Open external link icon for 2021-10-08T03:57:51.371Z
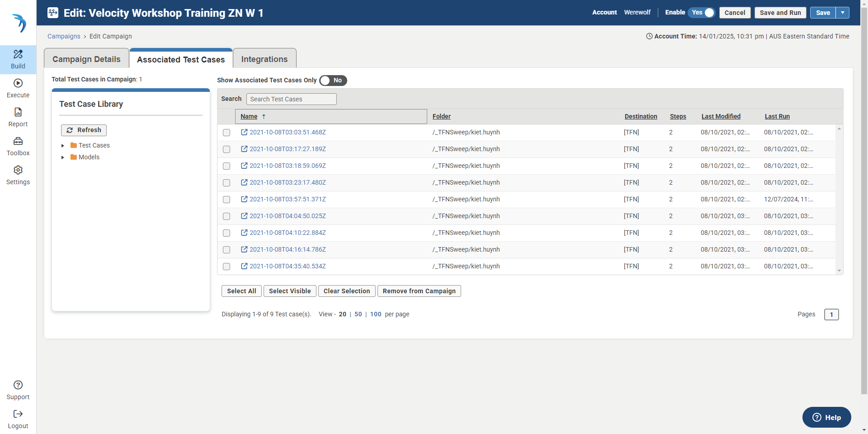Screen dimensions: 868x434 point(244,199)
